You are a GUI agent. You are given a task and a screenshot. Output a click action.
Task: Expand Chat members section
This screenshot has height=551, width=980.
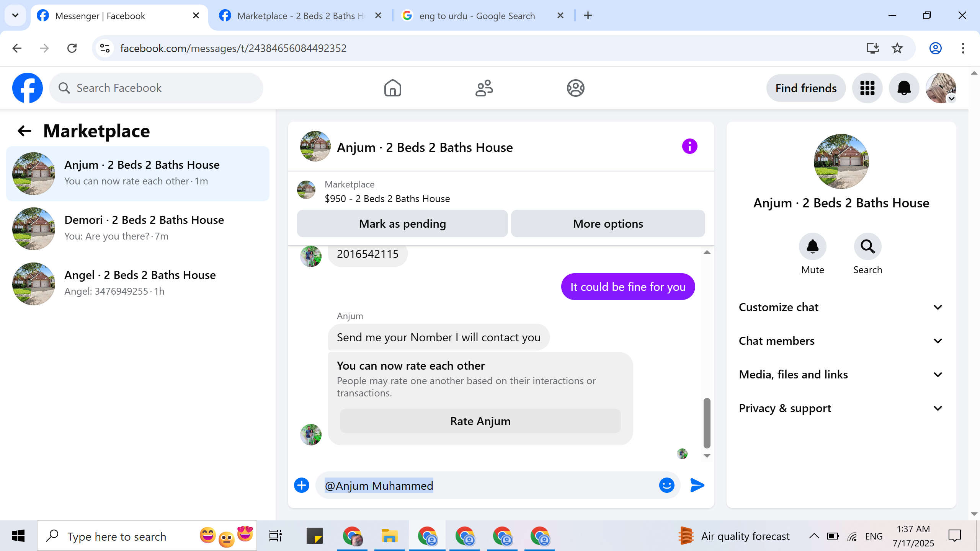841,341
